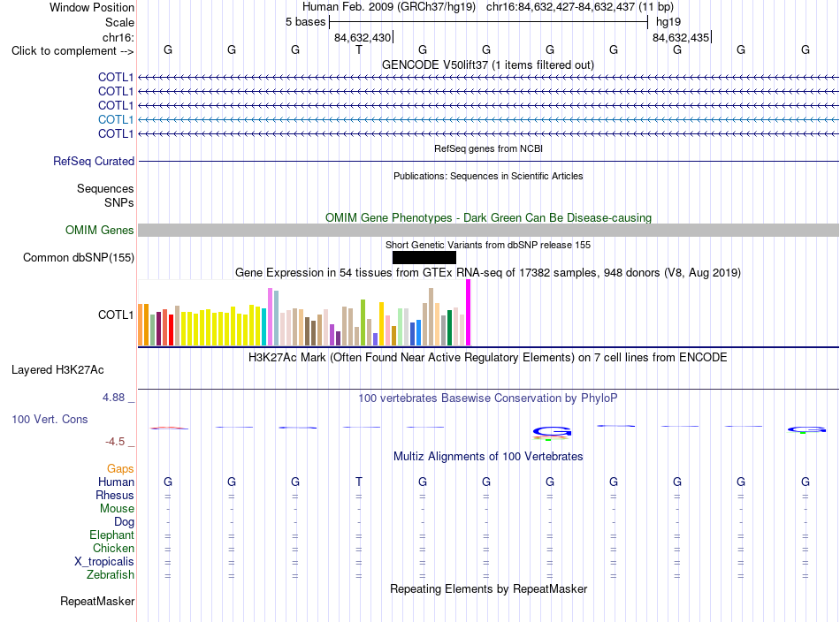Viewport: 840px width, 622px height.
Task: Click the hg19 assembly text
Action: click(668, 22)
